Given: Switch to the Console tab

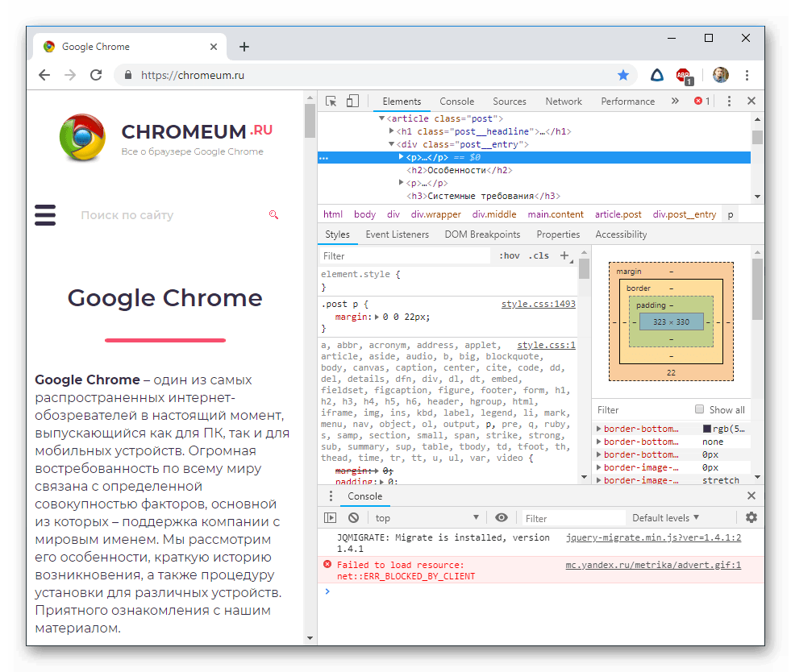Looking at the screenshot, I should tap(456, 102).
